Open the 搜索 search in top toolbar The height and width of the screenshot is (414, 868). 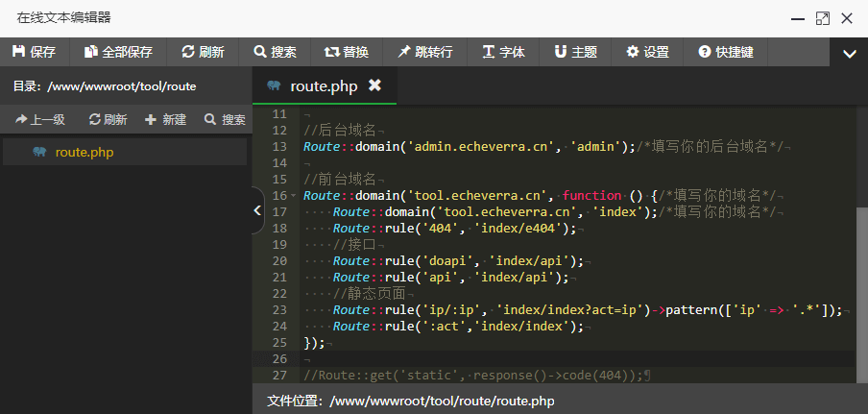275,52
